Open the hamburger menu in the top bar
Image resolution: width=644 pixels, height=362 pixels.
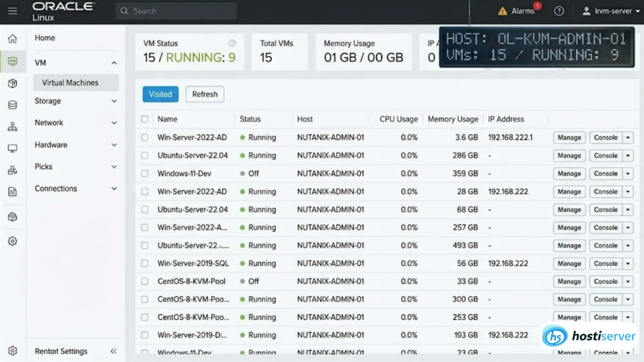[13, 11]
